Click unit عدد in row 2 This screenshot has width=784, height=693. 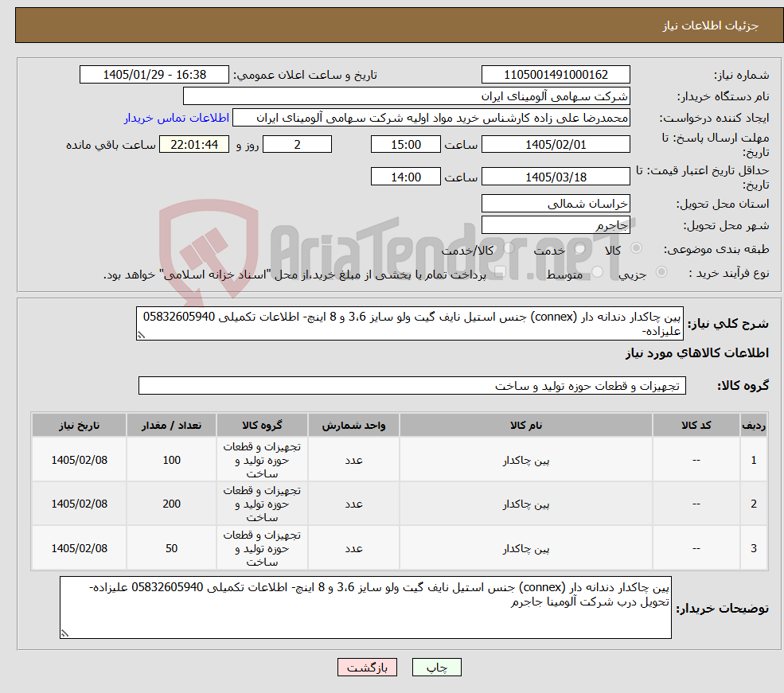click(x=353, y=504)
